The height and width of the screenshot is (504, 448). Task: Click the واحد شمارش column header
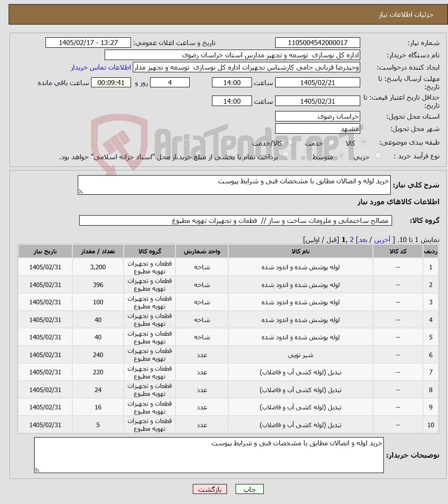[202, 252]
